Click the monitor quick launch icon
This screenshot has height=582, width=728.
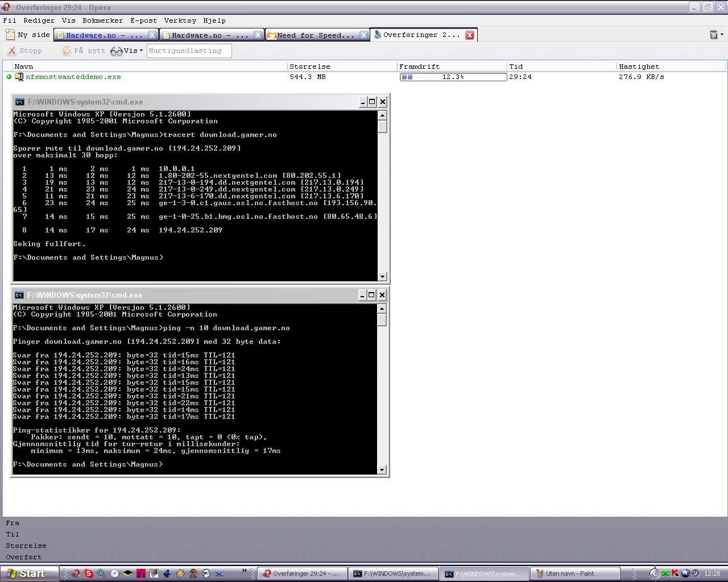click(x=154, y=573)
